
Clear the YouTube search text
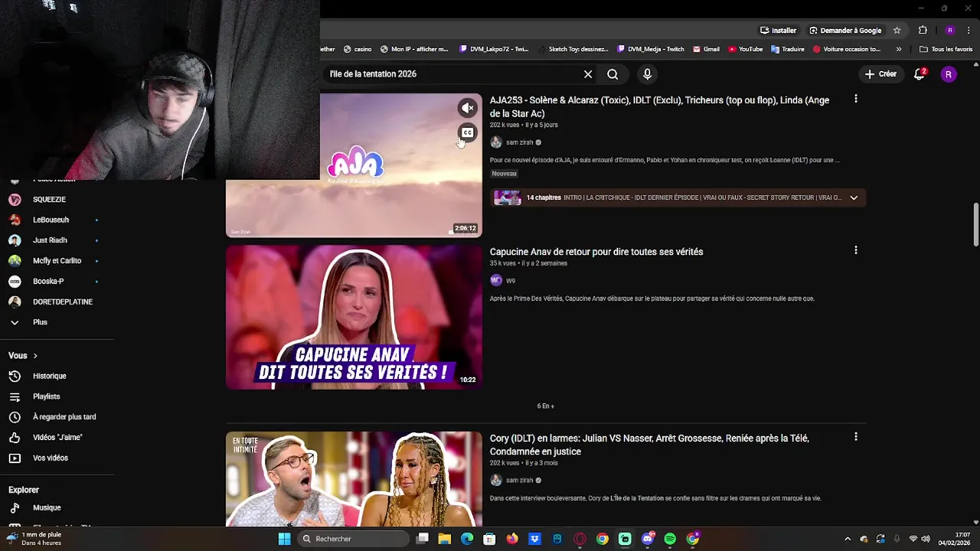pyautogui.click(x=588, y=74)
